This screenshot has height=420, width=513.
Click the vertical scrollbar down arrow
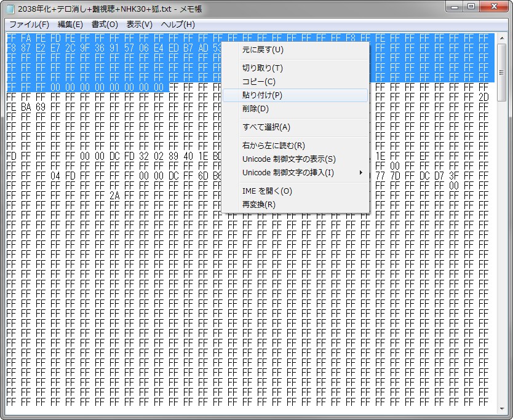(x=502, y=409)
